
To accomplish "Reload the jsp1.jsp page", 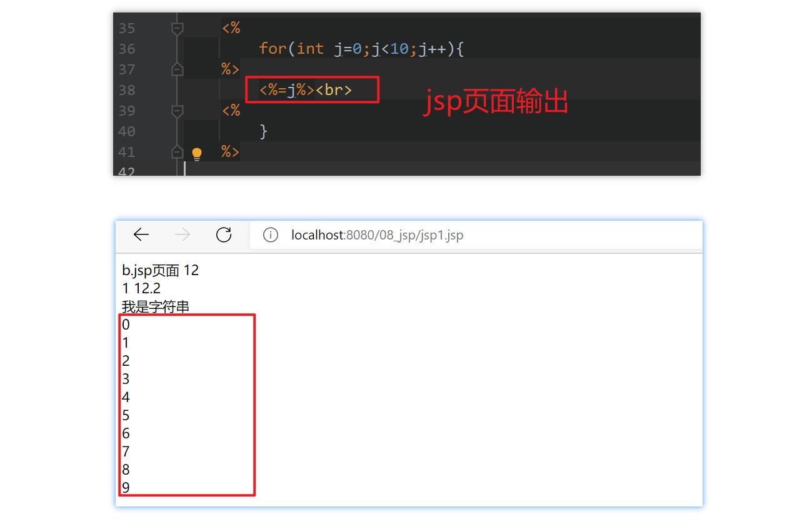I will click(x=224, y=234).
